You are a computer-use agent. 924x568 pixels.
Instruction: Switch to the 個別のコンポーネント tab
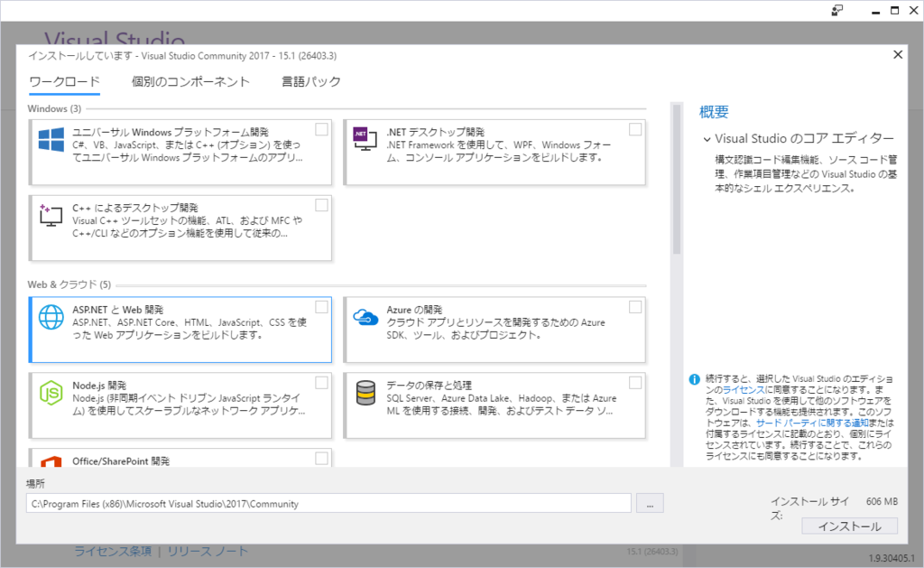[190, 81]
